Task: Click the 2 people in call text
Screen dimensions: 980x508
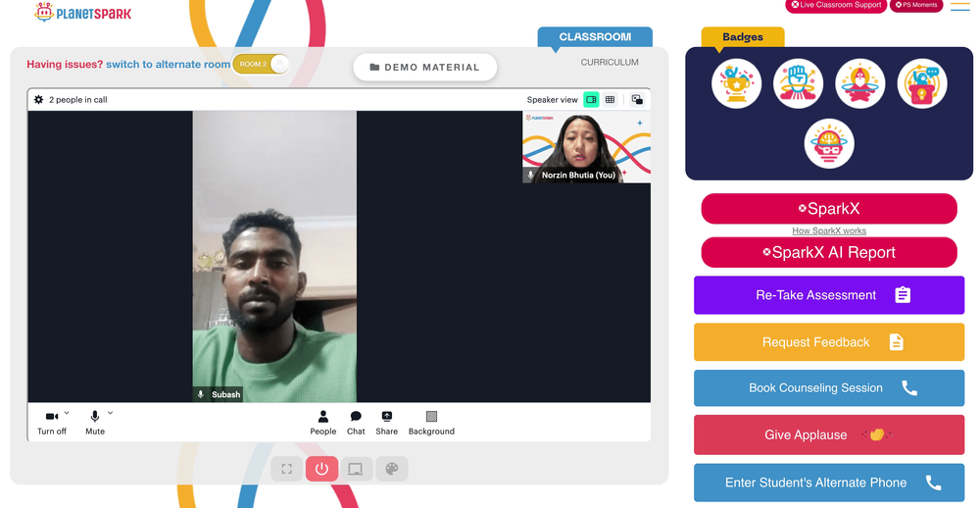Action: point(78,99)
